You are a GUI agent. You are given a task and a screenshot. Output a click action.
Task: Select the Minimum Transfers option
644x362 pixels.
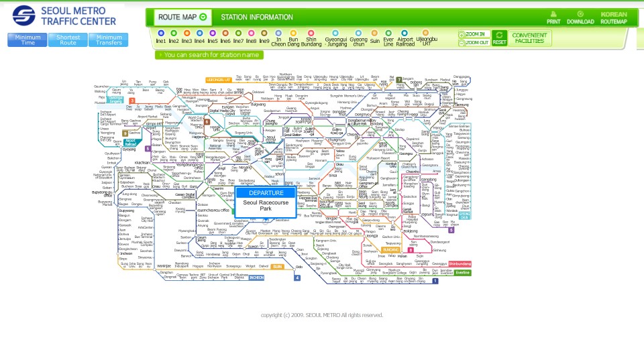(109, 40)
